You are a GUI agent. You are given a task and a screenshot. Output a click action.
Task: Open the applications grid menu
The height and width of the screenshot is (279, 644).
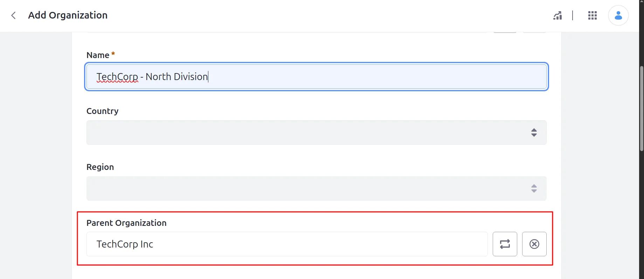click(593, 15)
